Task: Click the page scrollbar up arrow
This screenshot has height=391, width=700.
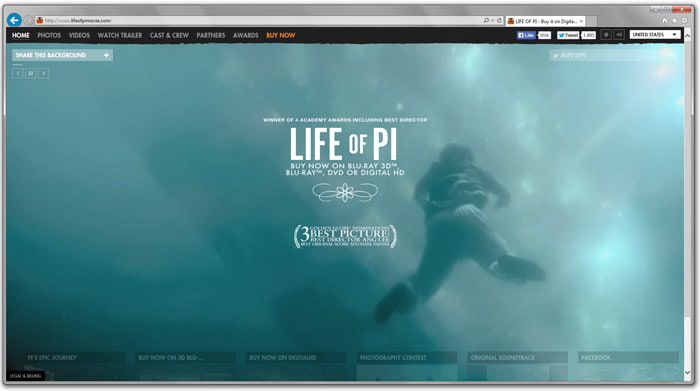Action: click(x=688, y=36)
